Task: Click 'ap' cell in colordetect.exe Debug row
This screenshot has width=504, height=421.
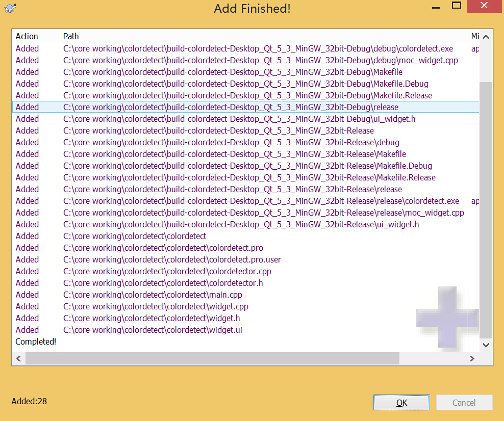Action: [x=475, y=49]
